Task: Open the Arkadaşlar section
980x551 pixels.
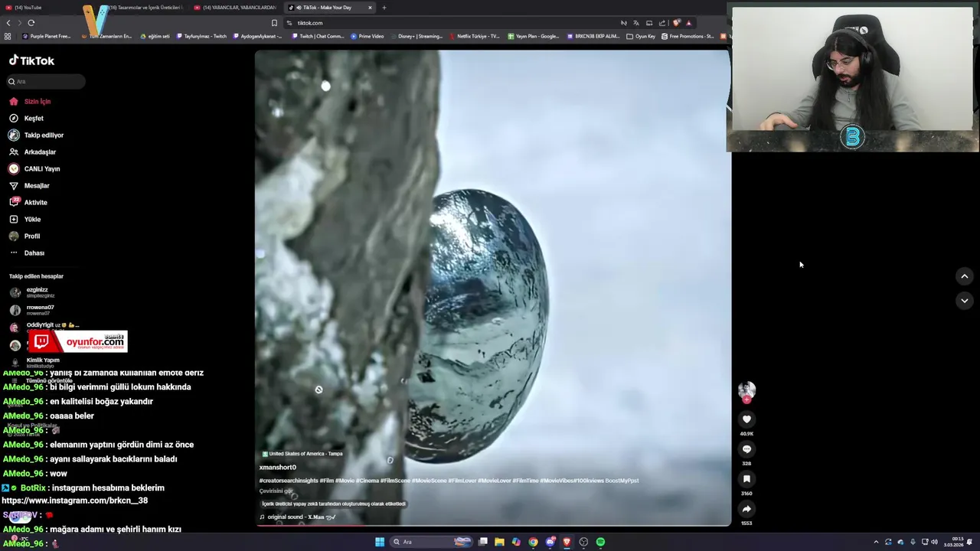Action: click(32, 152)
